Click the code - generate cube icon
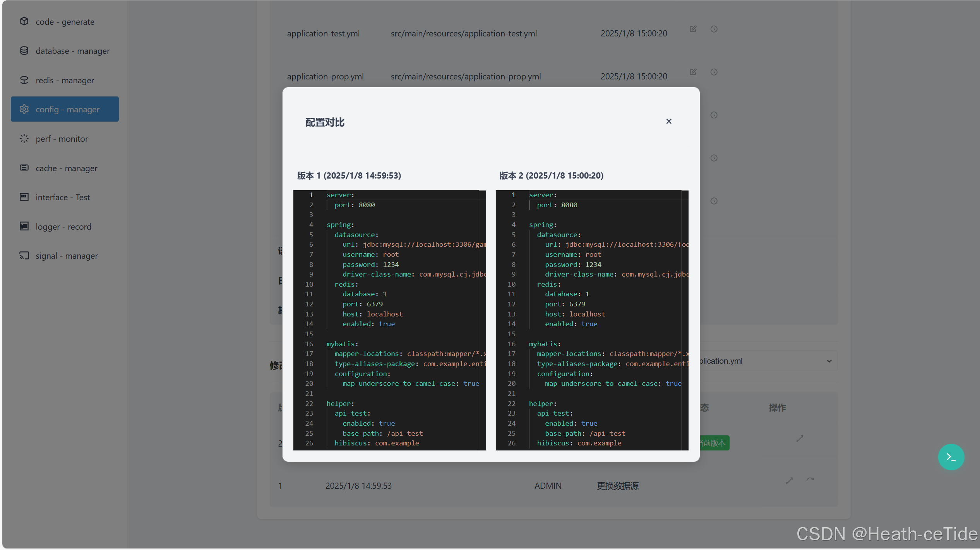The image size is (980, 550). pyautogui.click(x=24, y=21)
